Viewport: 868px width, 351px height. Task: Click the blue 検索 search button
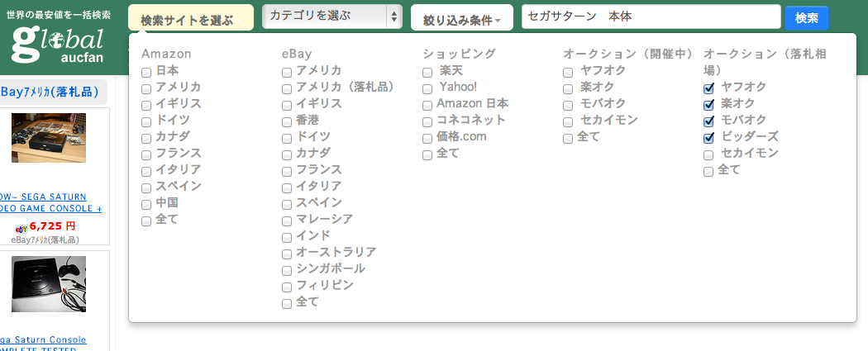(x=806, y=17)
